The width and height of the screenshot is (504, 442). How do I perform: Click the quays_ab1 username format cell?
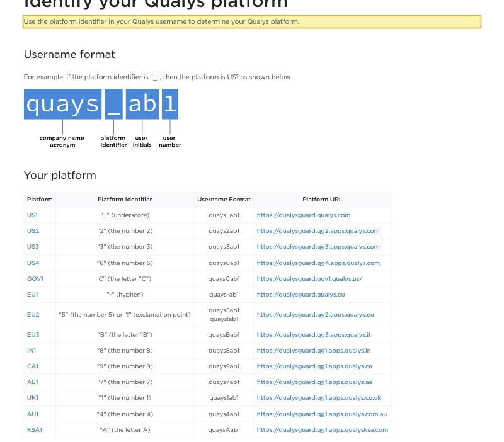pyautogui.click(x=224, y=215)
